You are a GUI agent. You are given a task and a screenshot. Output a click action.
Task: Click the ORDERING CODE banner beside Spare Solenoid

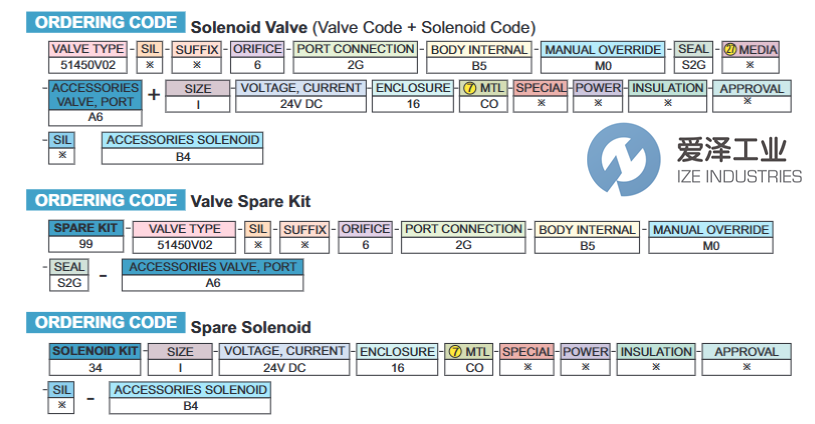tap(107, 323)
